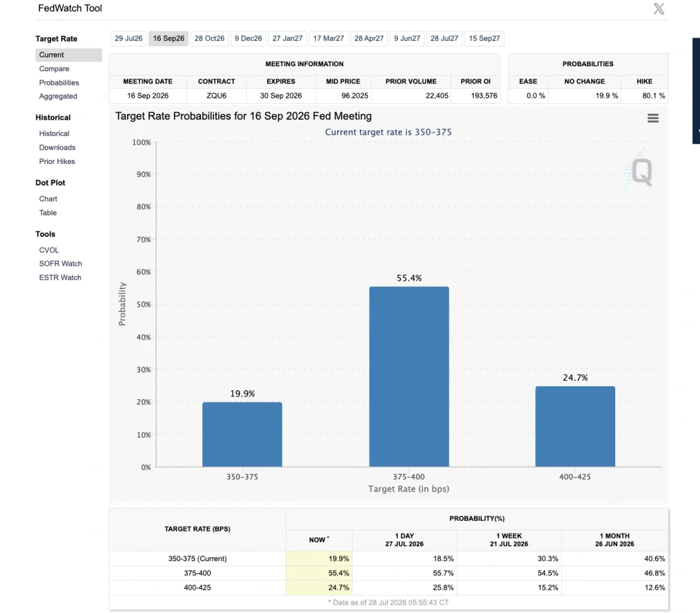
Task: Open the SOFR Watch tool
Action: pyautogui.click(x=60, y=264)
